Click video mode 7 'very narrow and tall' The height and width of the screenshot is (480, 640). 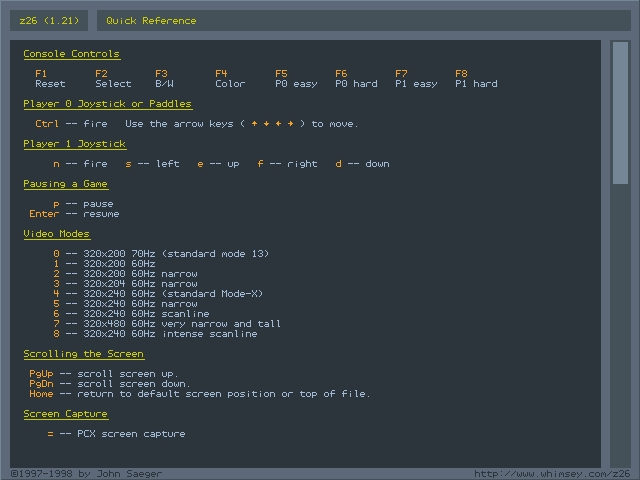pyautogui.click(x=167, y=324)
